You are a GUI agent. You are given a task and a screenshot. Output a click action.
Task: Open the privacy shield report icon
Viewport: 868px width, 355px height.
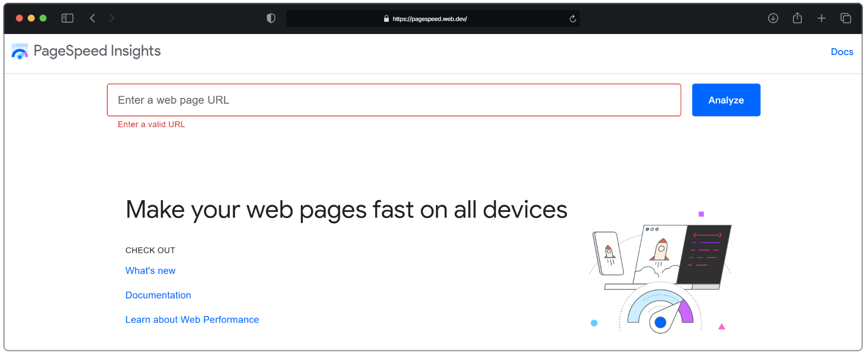(271, 18)
